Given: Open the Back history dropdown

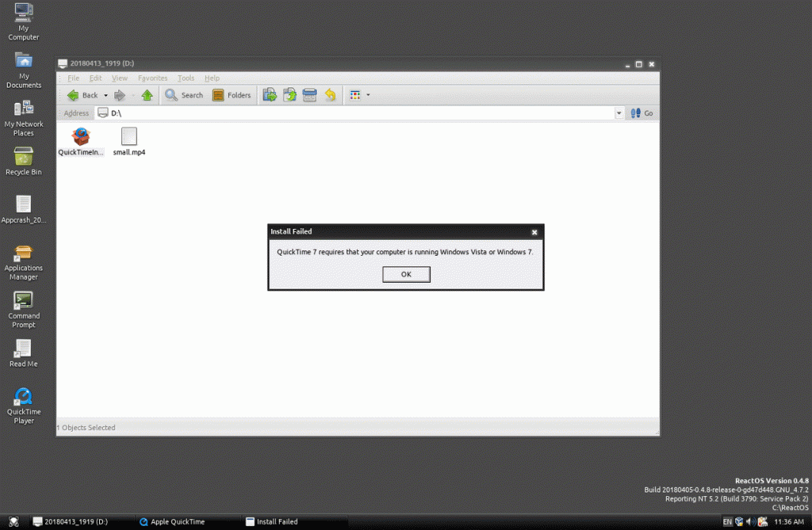Looking at the screenshot, I should click(105, 95).
